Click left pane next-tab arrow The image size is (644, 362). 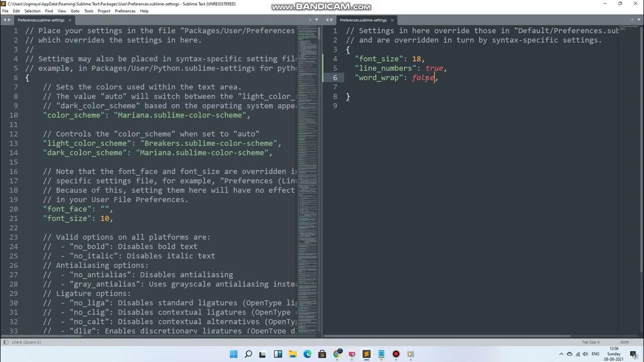(x=10, y=20)
